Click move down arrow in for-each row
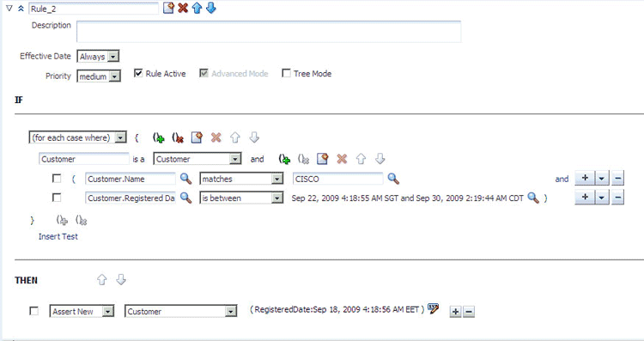Viewport: 644px width, 341px height. (254, 137)
